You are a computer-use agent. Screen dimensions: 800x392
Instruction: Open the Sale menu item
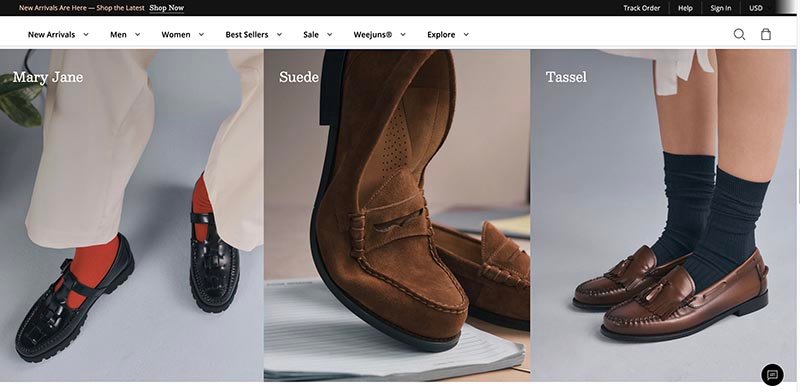pos(311,35)
